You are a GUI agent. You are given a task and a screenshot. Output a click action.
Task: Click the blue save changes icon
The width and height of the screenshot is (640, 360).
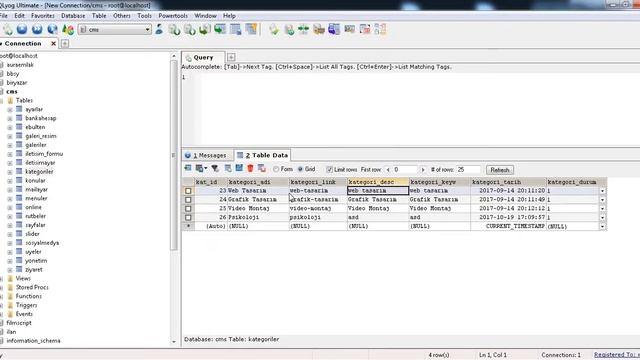point(239,168)
